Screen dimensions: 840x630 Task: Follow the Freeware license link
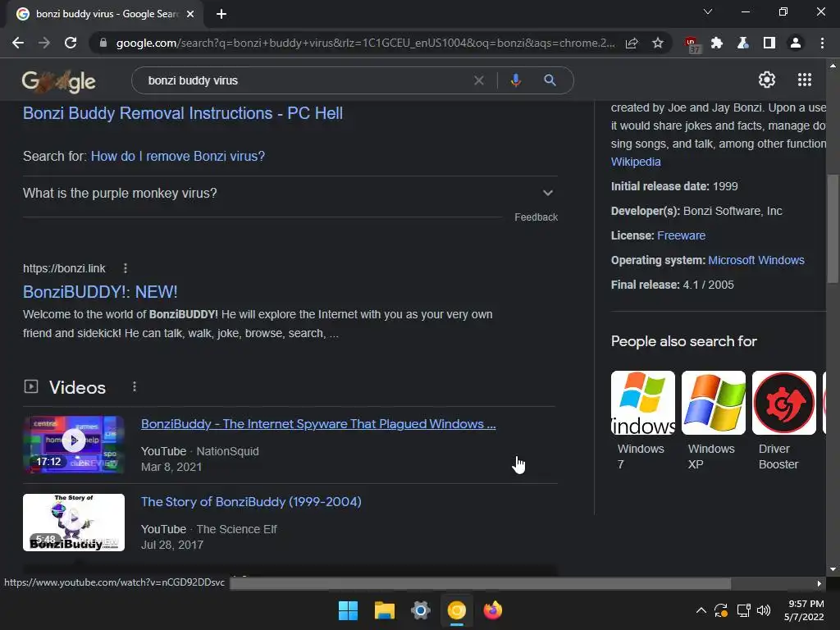pyautogui.click(x=682, y=235)
